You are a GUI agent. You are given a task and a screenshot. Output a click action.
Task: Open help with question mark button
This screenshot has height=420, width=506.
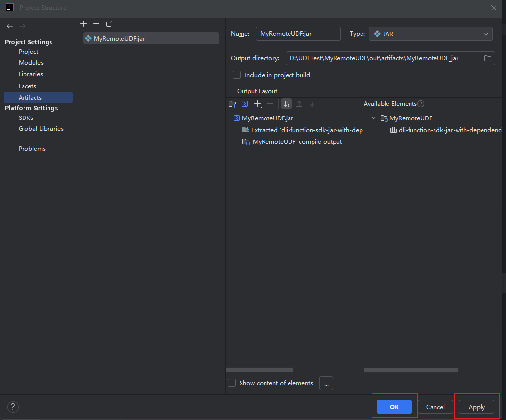(x=13, y=407)
